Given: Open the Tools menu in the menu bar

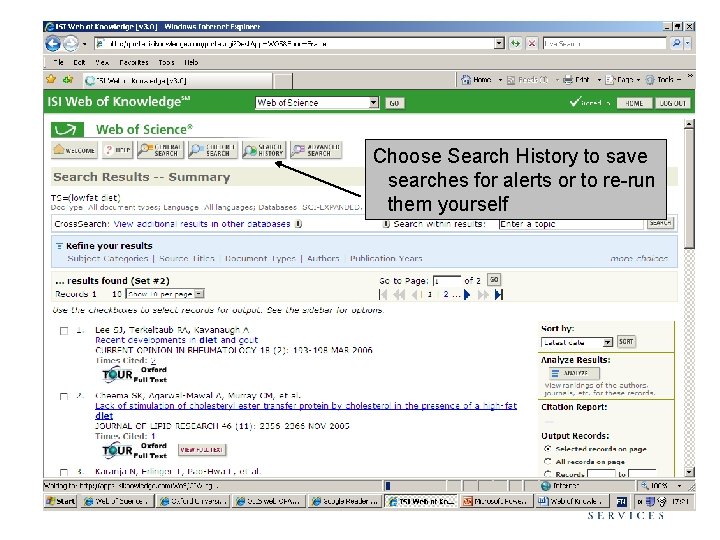Looking at the screenshot, I should 166,62.
